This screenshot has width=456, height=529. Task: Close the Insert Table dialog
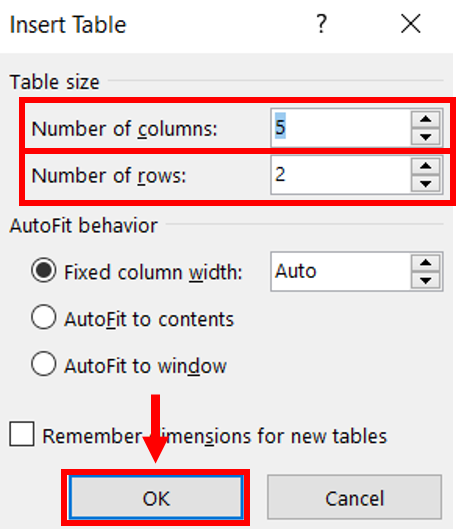click(x=410, y=24)
